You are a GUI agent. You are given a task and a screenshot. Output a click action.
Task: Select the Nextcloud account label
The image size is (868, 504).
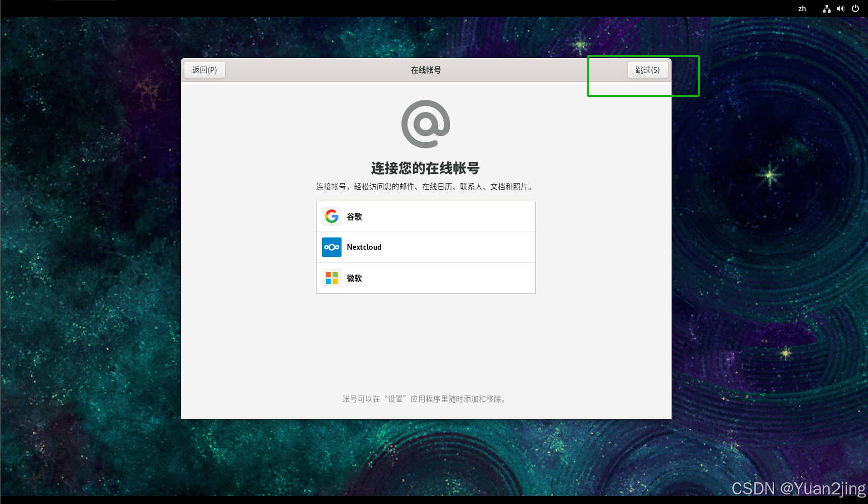click(x=364, y=247)
